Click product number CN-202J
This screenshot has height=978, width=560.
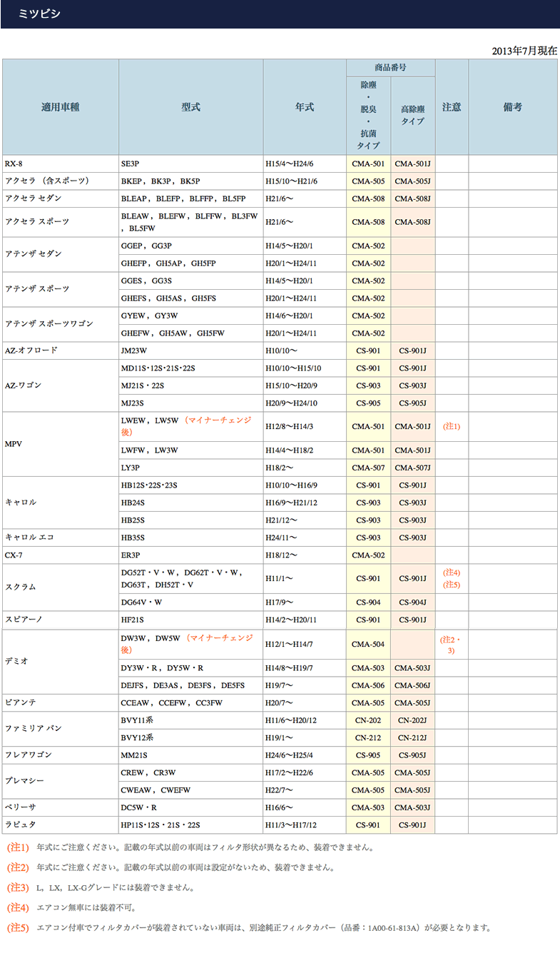click(413, 720)
